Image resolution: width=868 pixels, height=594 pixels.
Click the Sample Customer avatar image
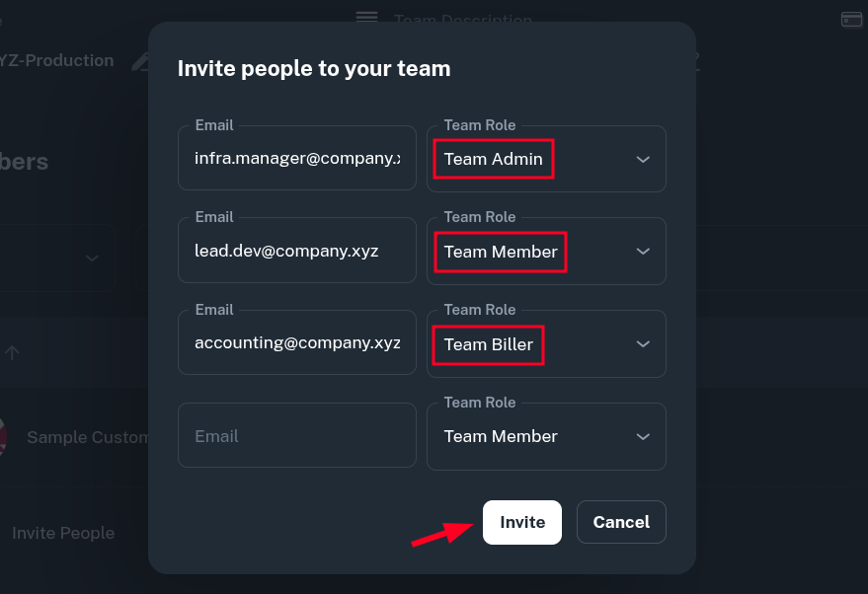[x=3, y=436]
